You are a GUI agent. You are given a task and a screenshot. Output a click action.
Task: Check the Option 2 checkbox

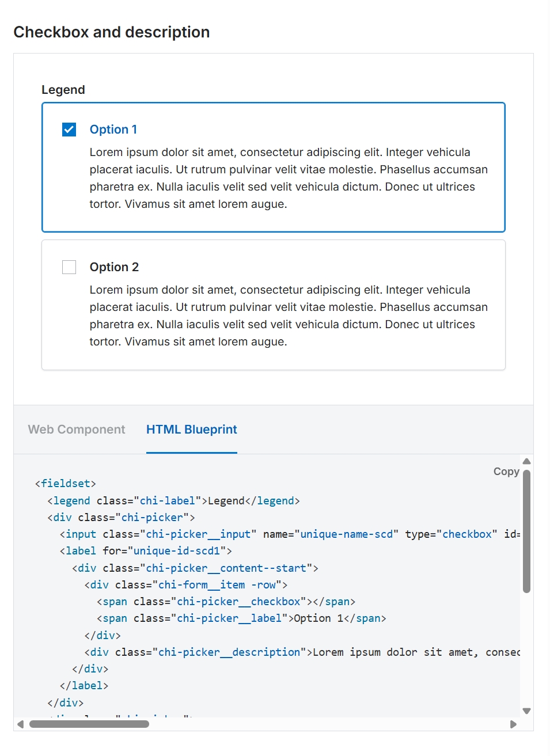coord(69,267)
